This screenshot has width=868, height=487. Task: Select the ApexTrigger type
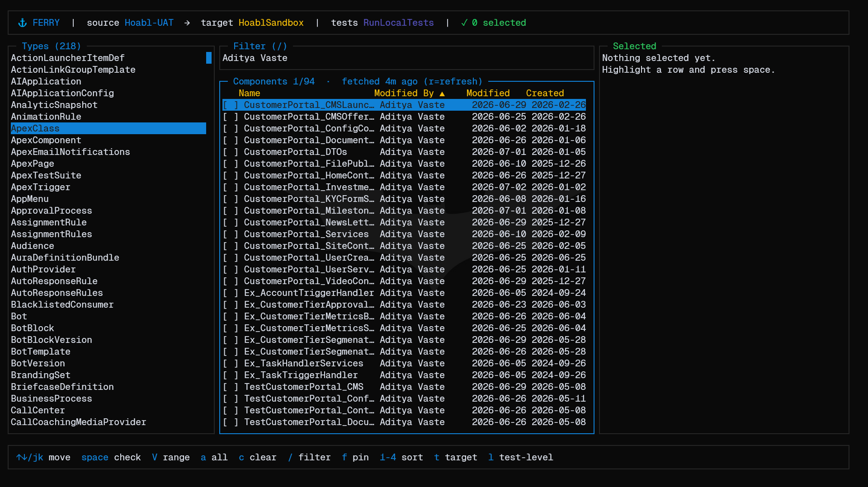coord(41,187)
